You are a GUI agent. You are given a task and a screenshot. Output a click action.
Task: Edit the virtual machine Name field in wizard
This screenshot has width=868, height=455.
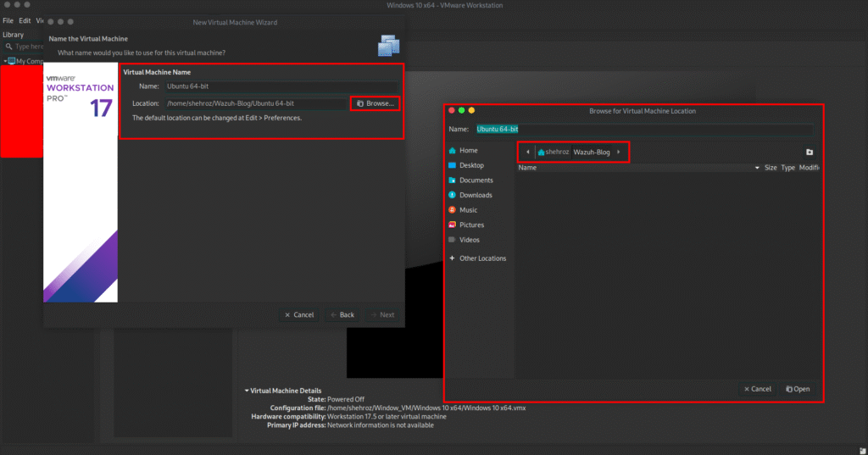point(281,86)
